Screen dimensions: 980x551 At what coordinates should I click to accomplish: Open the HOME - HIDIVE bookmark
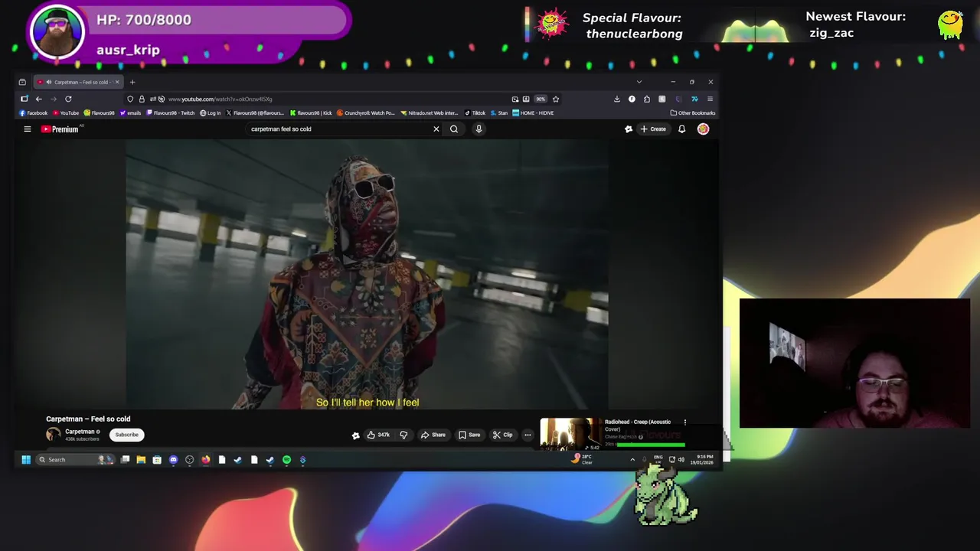533,113
